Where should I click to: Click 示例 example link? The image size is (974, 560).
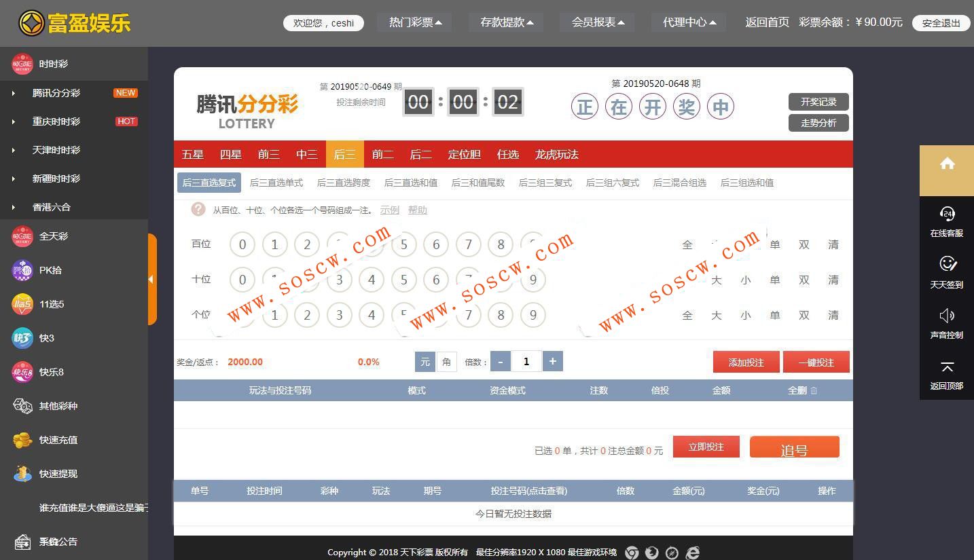click(390, 210)
